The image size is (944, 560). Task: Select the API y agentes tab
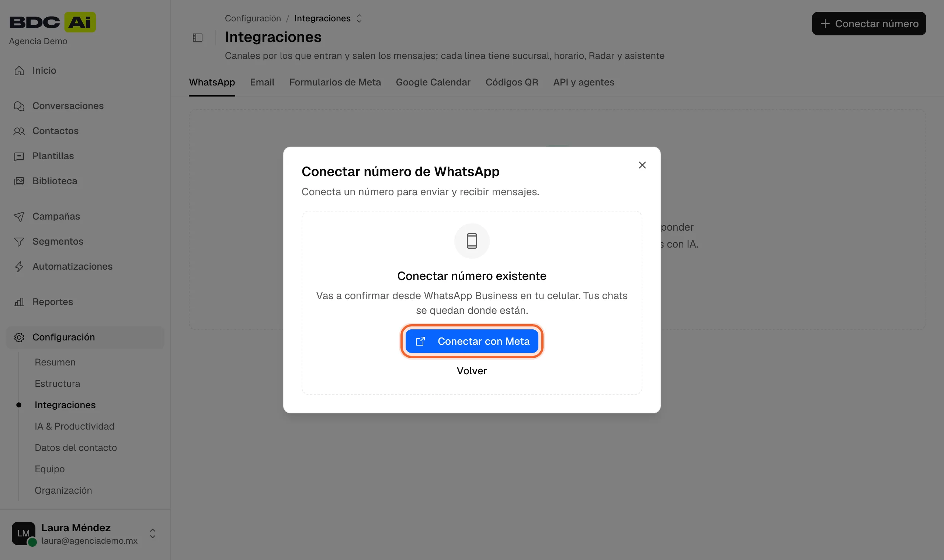click(583, 82)
